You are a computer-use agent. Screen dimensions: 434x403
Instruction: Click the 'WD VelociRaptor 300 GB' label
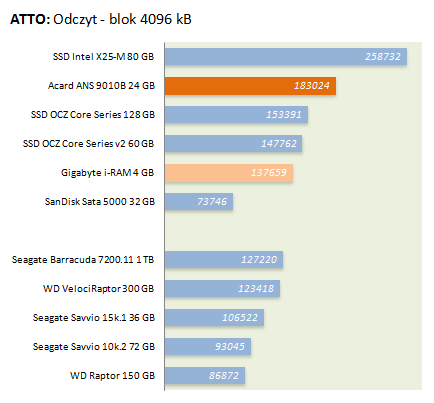99,289
